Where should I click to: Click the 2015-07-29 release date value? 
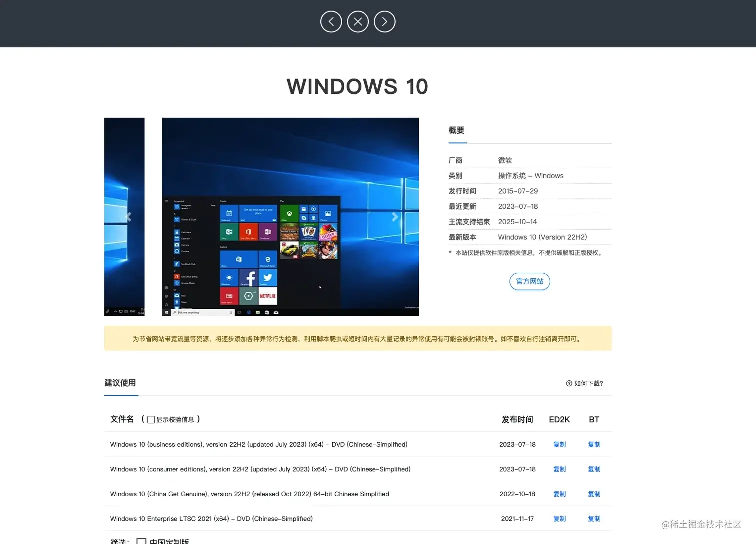coord(518,191)
